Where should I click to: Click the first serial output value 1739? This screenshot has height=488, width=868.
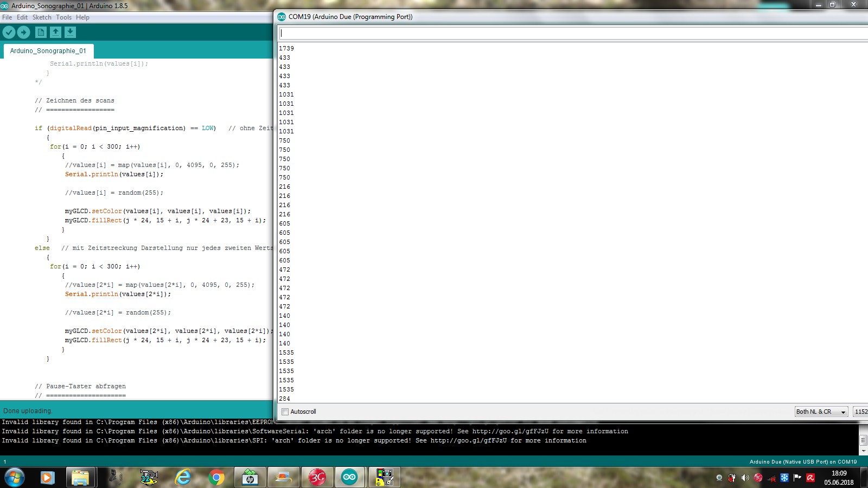tap(286, 48)
